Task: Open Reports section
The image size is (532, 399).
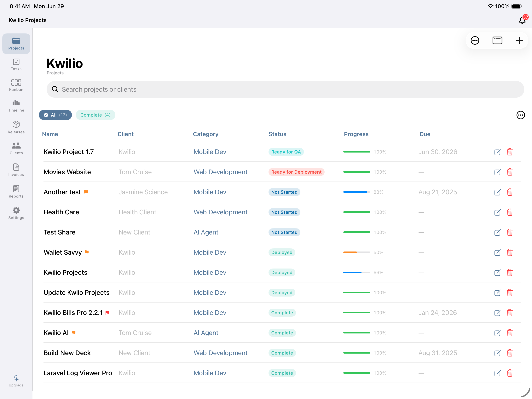Action: 16,191
